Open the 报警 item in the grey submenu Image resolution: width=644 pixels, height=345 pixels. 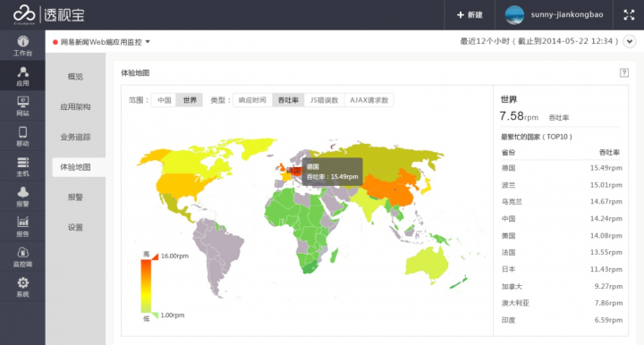tap(75, 197)
